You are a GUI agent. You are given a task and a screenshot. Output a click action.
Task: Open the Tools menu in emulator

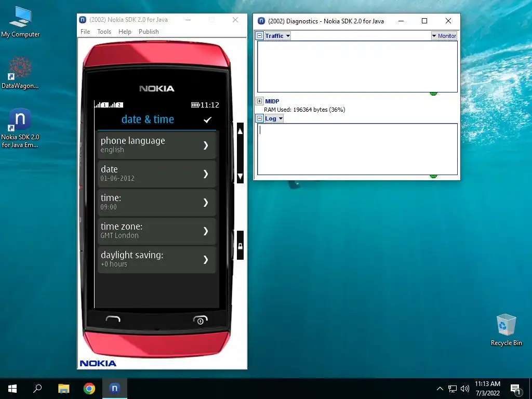tap(104, 32)
